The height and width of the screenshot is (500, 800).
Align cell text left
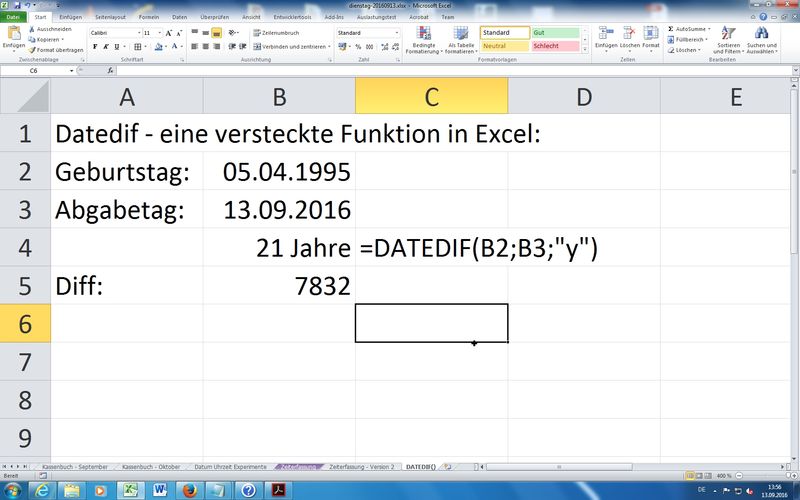pyautogui.click(x=194, y=46)
